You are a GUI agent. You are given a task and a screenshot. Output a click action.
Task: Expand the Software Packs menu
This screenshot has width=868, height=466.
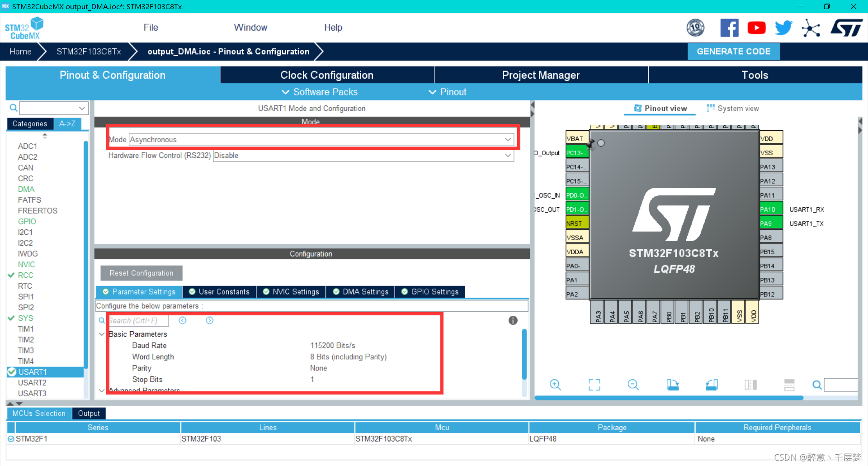[319, 92]
